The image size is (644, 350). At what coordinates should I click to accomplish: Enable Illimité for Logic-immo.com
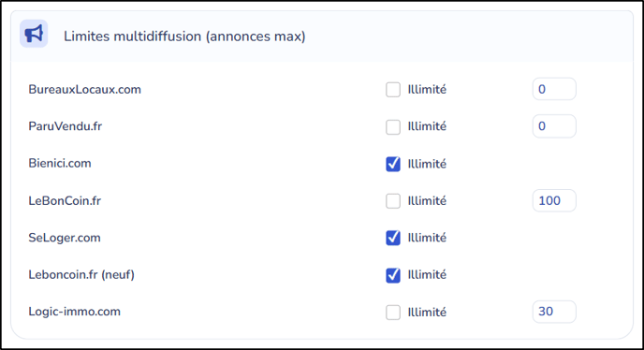393,313
